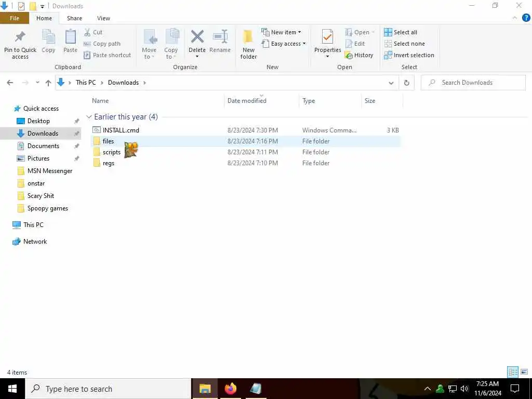Open the Recent locations dropdown

(37, 83)
